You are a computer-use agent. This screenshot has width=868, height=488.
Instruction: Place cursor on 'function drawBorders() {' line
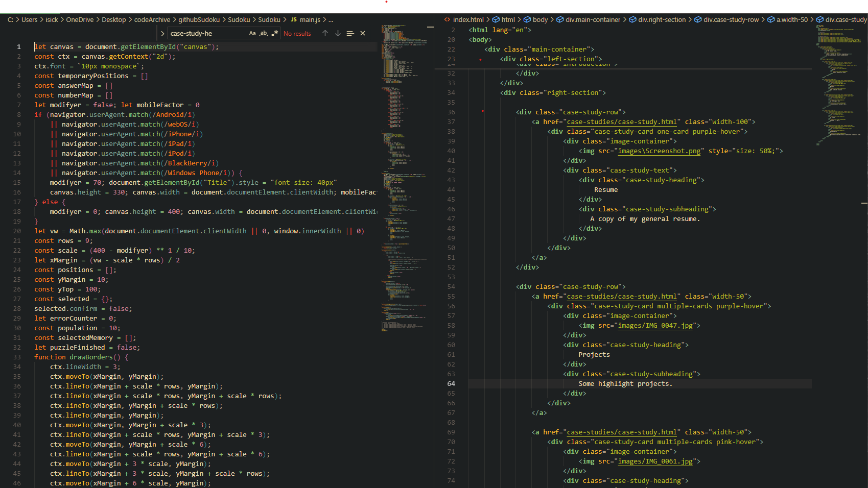point(81,357)
